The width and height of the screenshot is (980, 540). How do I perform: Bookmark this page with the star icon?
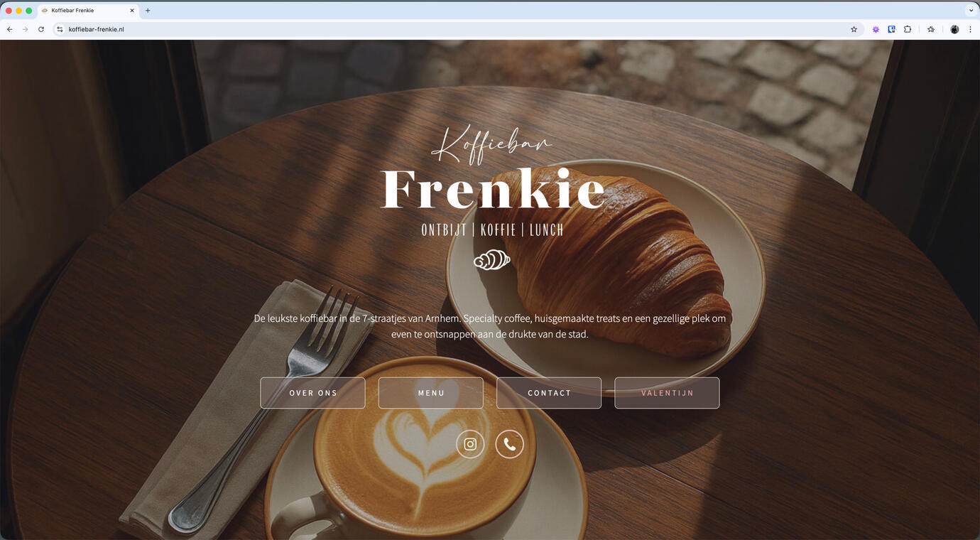coord(854,29)
